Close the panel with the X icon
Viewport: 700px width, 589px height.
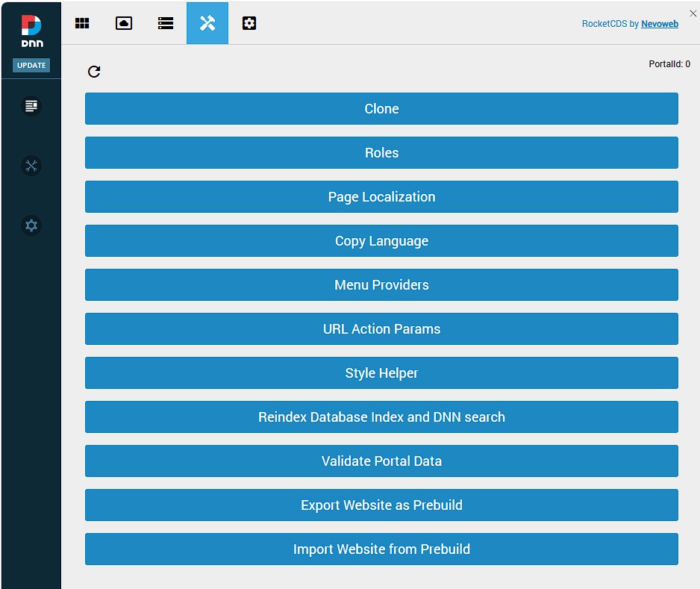point(693,13)
